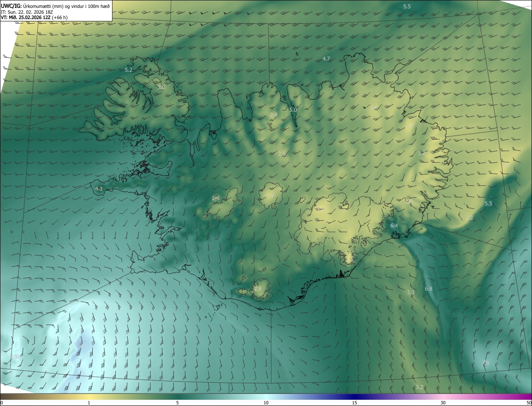Image resolution: width=532 pixels, height=406 pixels.
Task: Click the 4.1 value at the Snæfellsnes tip
Action: pos(99,188)
